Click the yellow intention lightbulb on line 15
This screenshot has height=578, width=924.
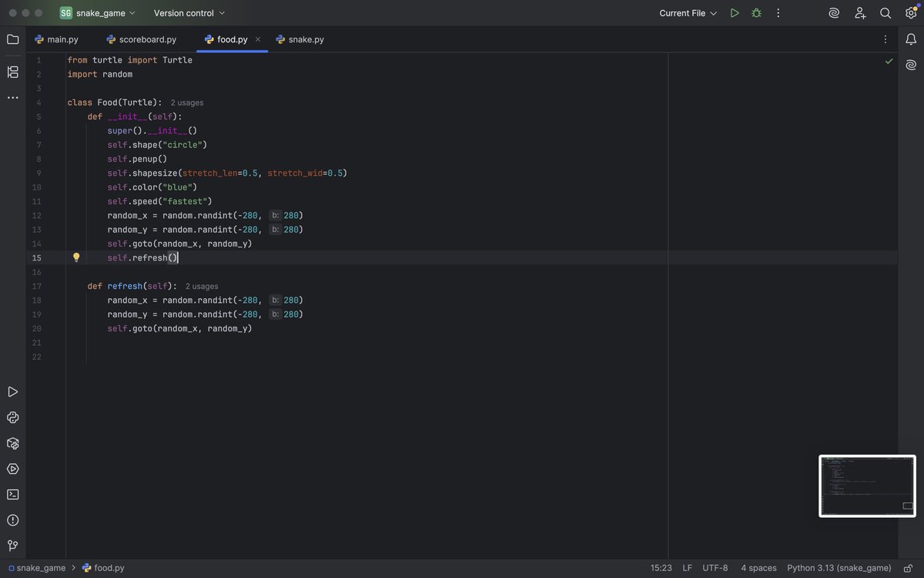pos(76,257)
